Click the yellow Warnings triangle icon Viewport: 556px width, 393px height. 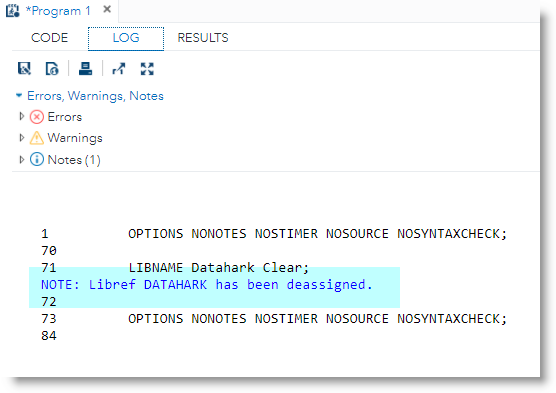tap(37, 138)
